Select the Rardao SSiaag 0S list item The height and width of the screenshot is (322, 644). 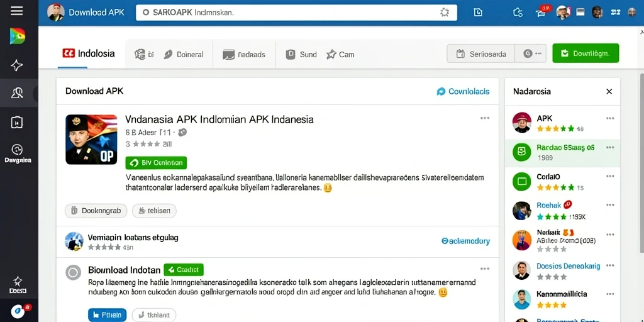coord(562,152)
